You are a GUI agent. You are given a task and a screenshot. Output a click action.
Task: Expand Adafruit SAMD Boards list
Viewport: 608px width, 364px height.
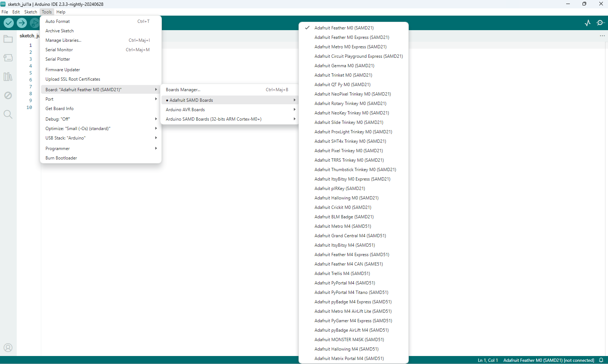[230, 100]
